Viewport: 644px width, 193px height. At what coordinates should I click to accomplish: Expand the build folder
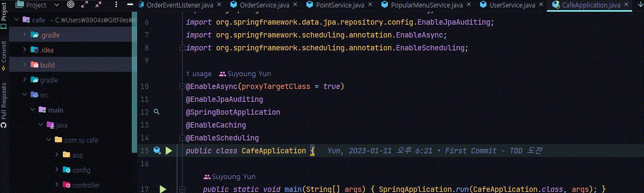tap(24, 65)
